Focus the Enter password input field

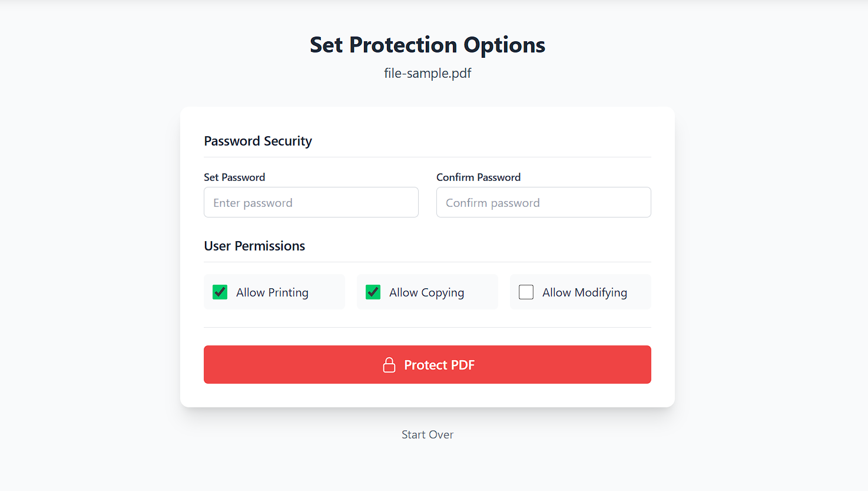pyautogui.click(x=311, y=203)
